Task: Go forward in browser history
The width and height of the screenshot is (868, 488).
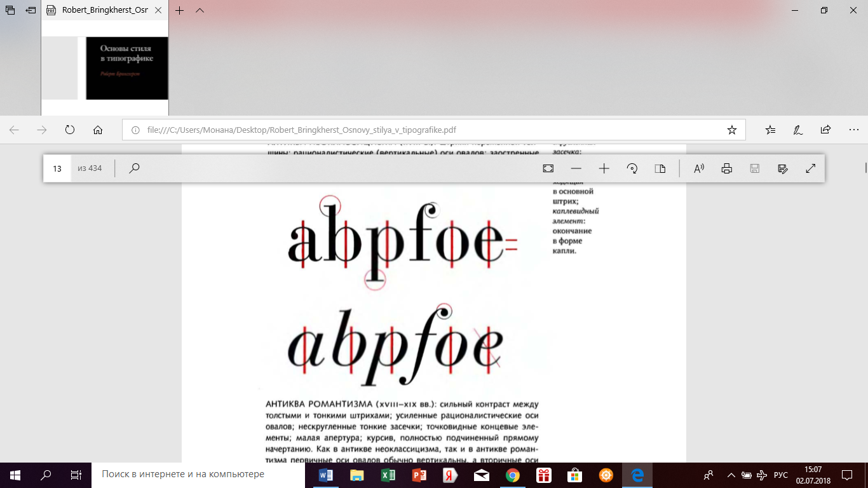Action: [42, 130]
